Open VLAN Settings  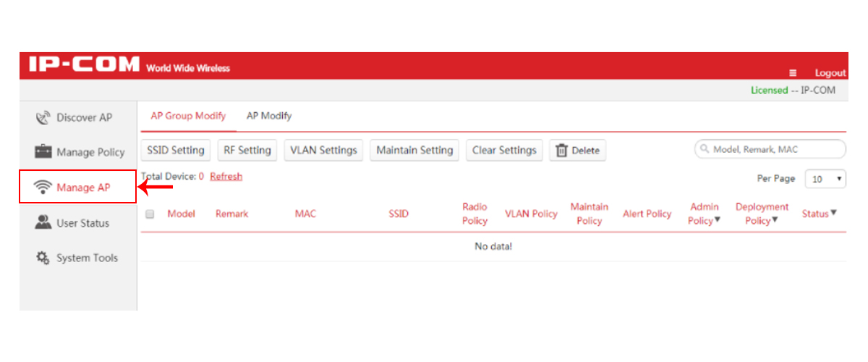point(323,150)
